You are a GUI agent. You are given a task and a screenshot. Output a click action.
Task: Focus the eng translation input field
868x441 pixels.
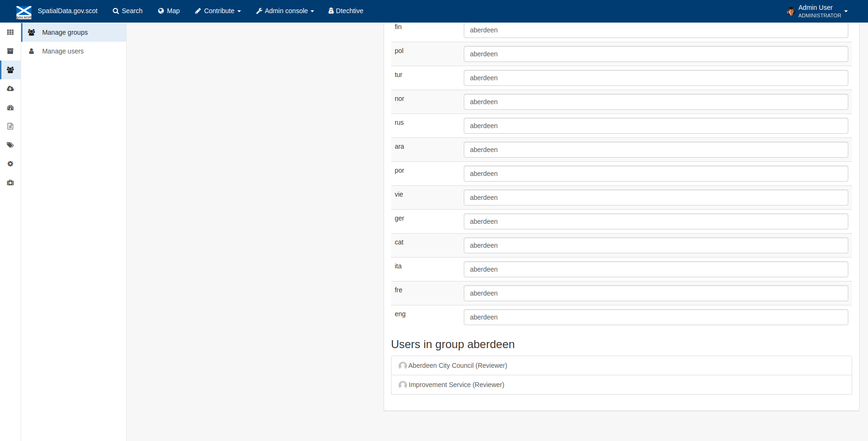(x=656, y=317)
